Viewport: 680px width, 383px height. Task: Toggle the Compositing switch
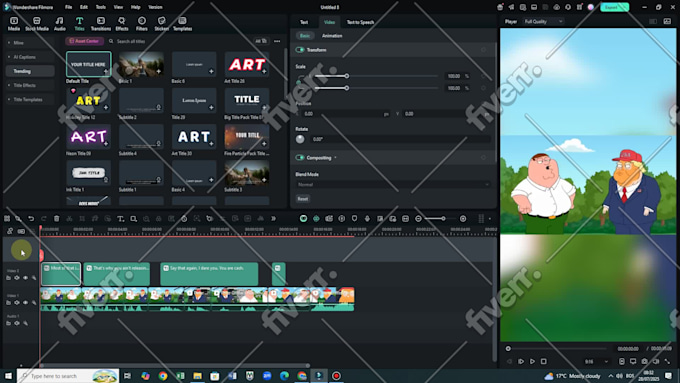(x=300, y=157)
